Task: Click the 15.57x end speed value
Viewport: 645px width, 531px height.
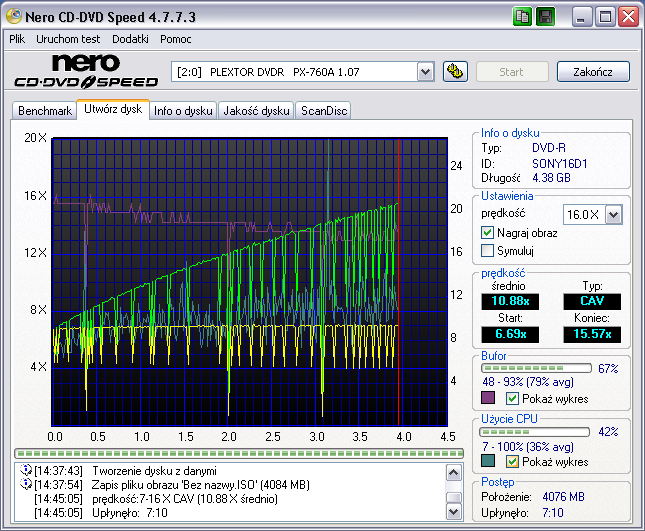Action: point(592,334)
